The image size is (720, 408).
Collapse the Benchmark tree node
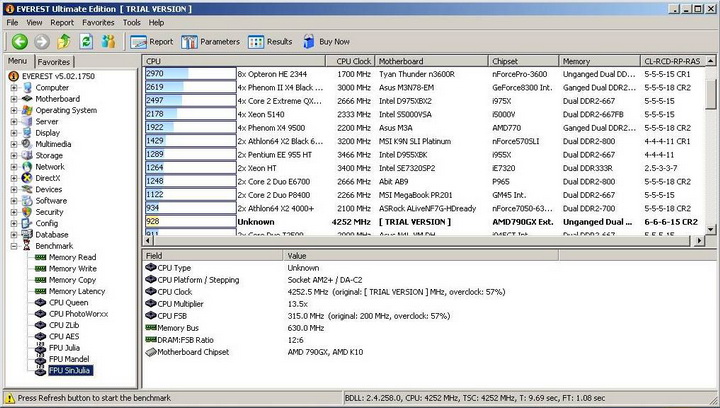point(14,246)
